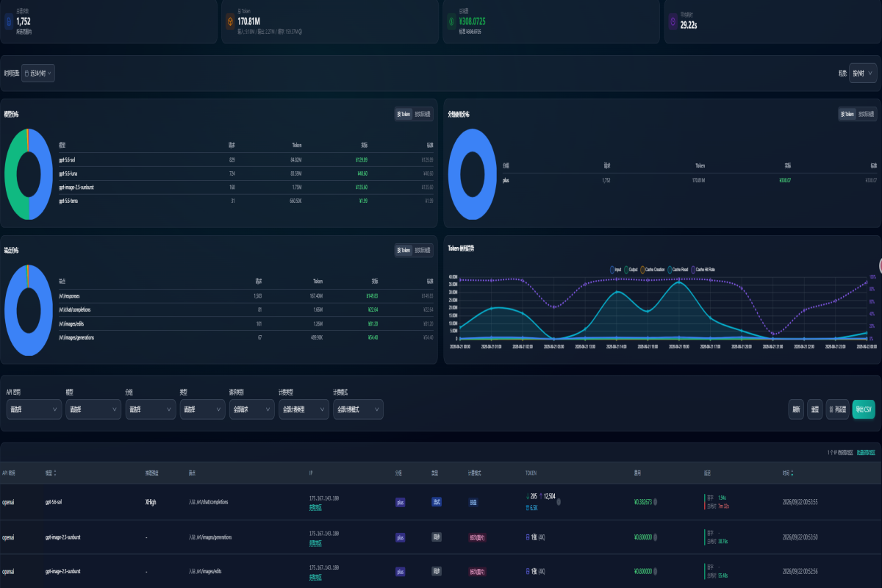Toggle the Cache Hit Rate legend series
Viewport: 882px width, 588px height.
[x=703, y=270]
